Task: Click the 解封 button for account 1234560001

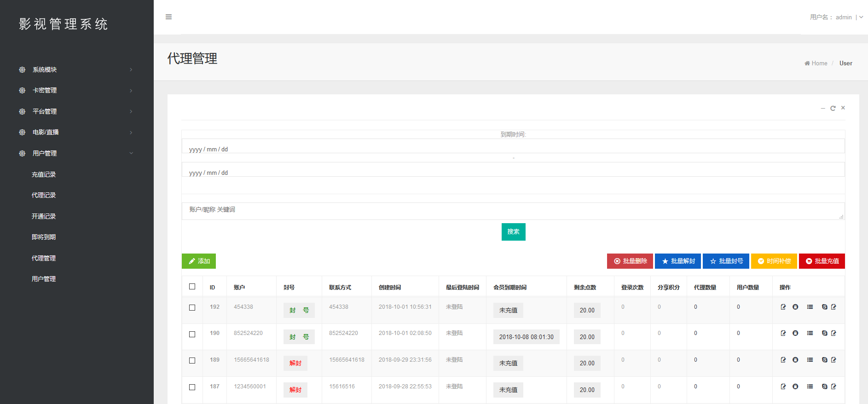Action: click(x=295, y=390)
